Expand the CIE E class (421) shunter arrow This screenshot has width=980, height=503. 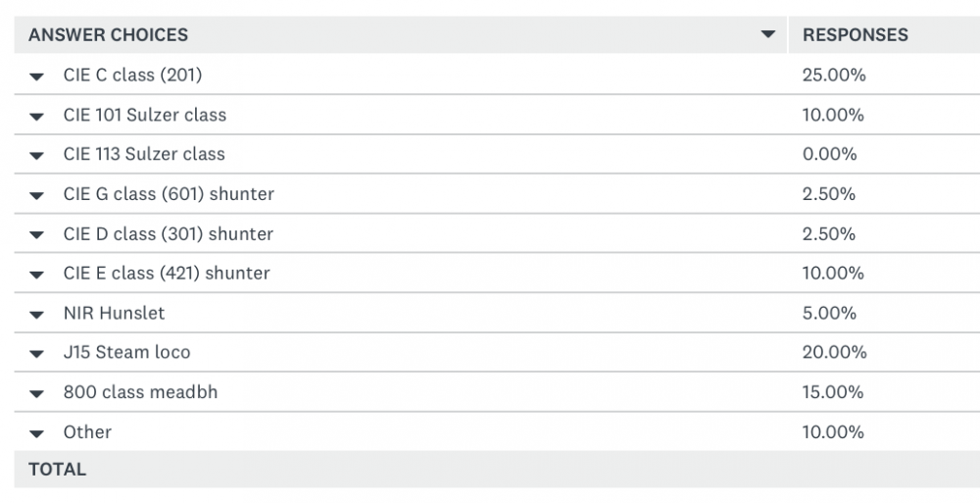pyautogui.click(x=37, y=275)
